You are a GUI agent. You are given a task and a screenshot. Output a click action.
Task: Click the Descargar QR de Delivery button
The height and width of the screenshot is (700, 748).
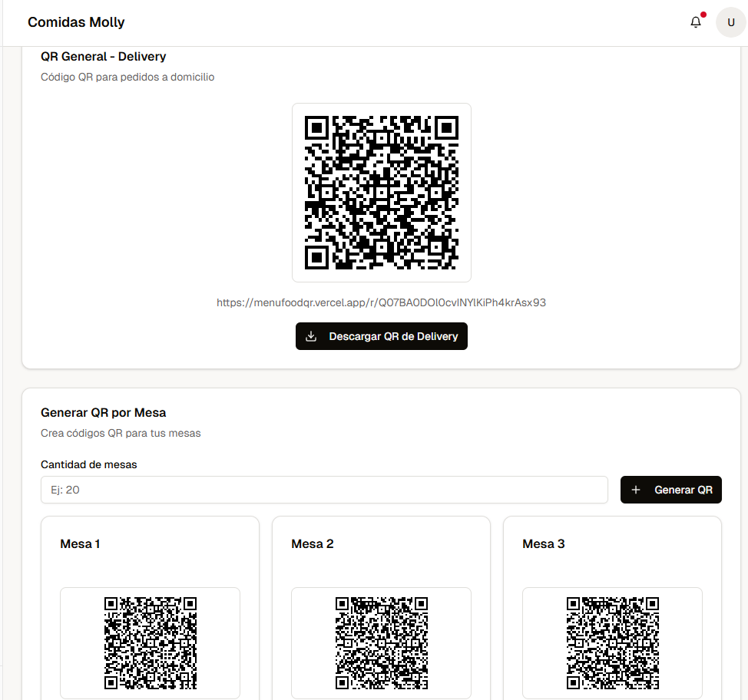click(381, 336)
